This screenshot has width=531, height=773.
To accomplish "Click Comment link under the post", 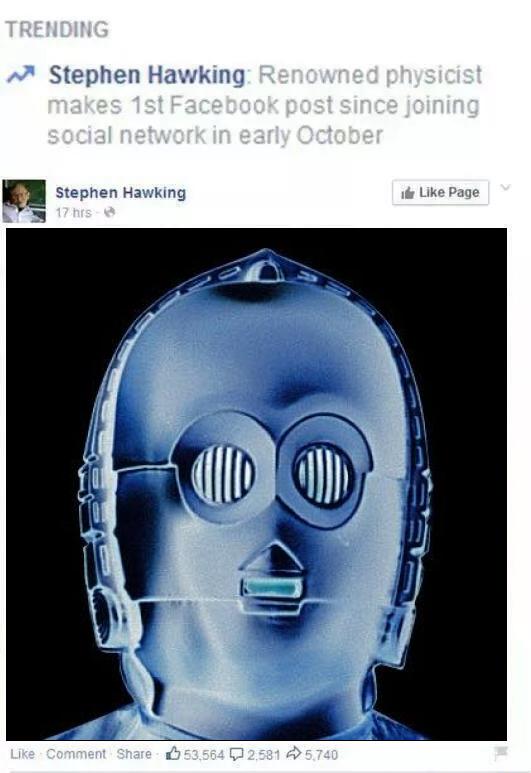I will tap(76, 754).
